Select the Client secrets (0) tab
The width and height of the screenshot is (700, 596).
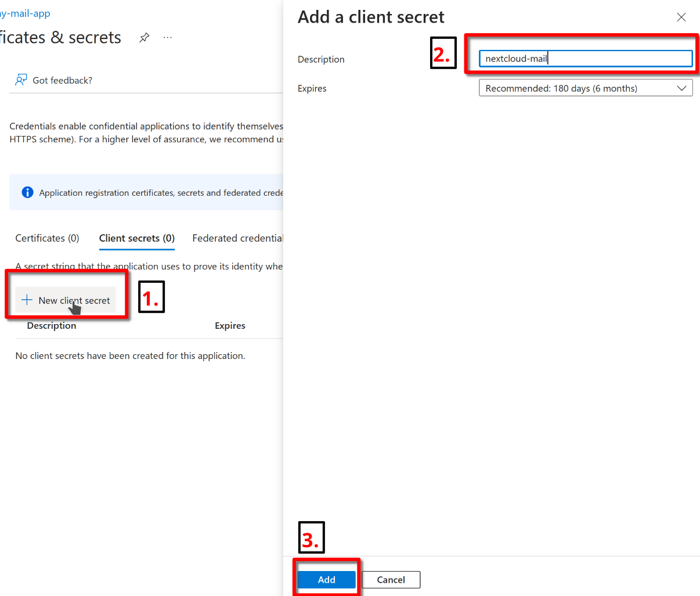pos(136,238)
